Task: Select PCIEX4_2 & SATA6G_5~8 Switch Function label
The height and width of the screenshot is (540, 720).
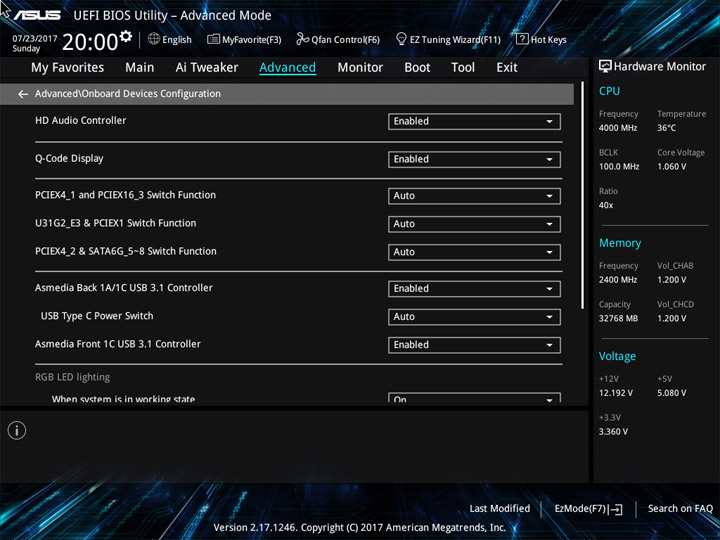Action: pyautogui.click(x=125, y=251)
